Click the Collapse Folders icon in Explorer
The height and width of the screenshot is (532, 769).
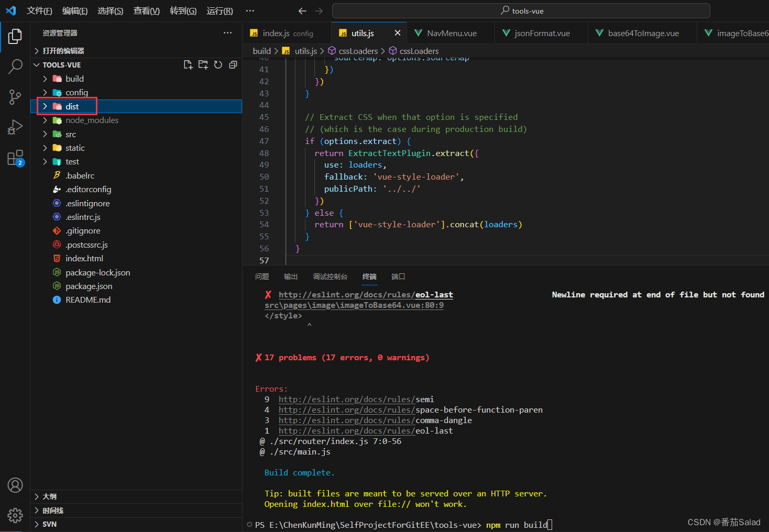(233, 65)
